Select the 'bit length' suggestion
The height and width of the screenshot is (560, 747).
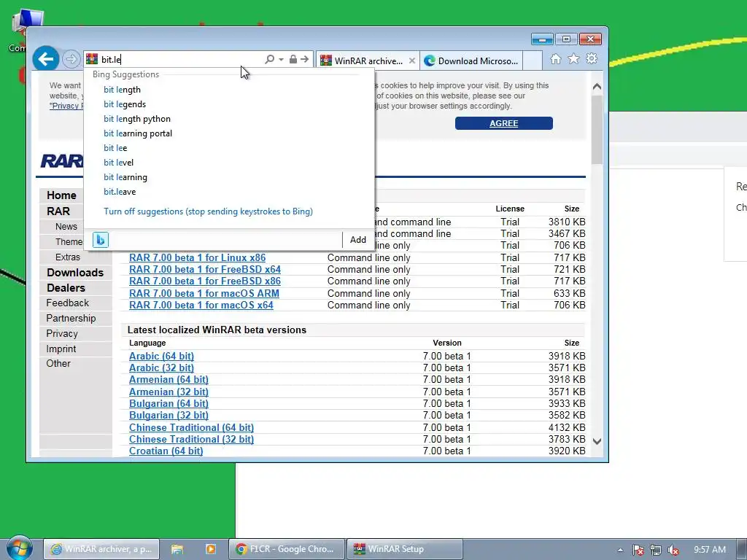[122, 90]
